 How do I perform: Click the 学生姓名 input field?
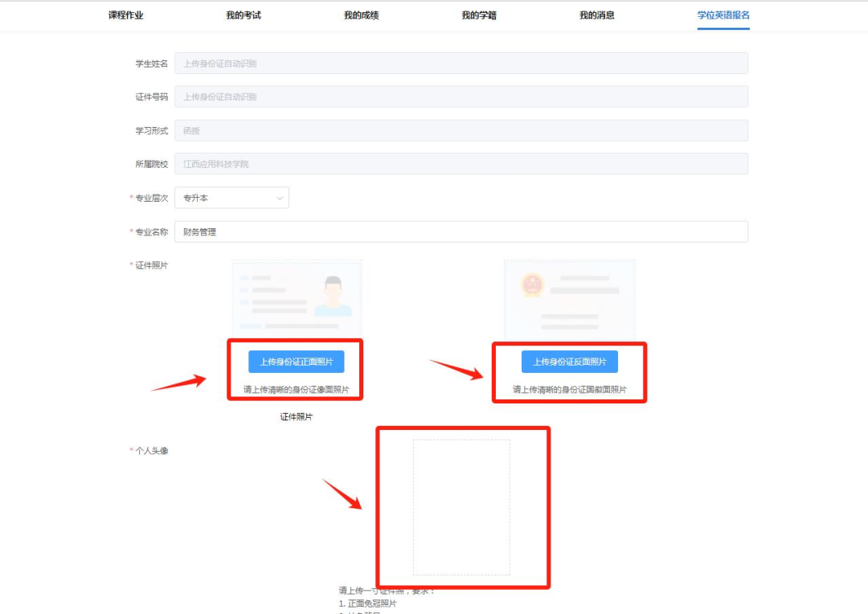(461, 63)
